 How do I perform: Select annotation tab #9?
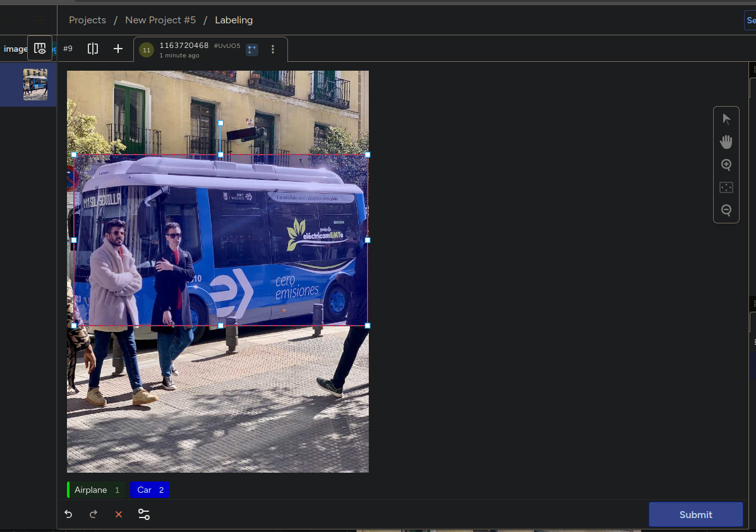pyautogui.click(x=68, y=49)
